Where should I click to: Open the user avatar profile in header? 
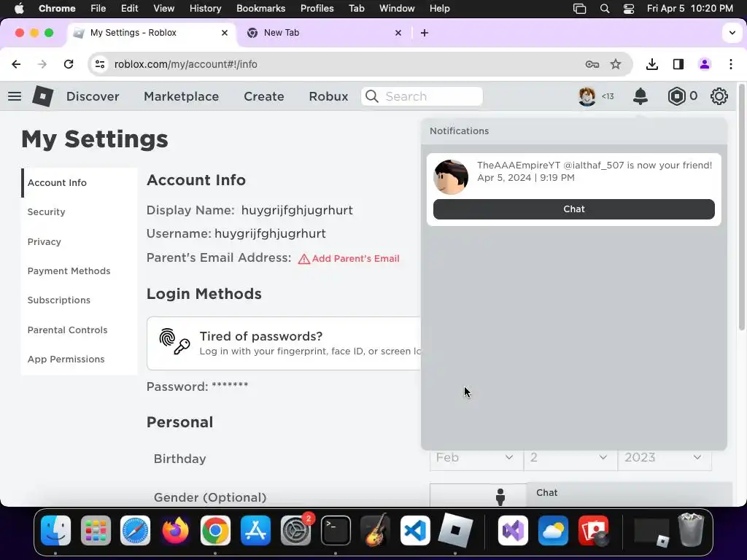(x=587, y=96)
